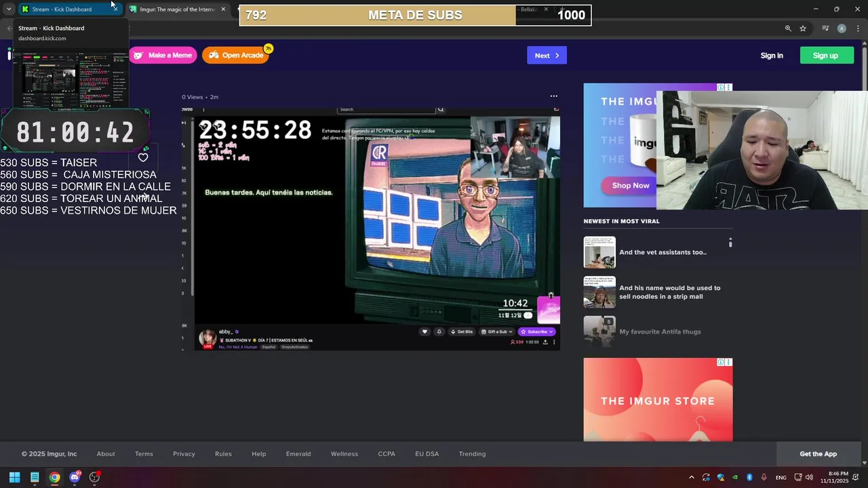Open Discord from the taskbar
868x488 pixels.
click(75, 477)
